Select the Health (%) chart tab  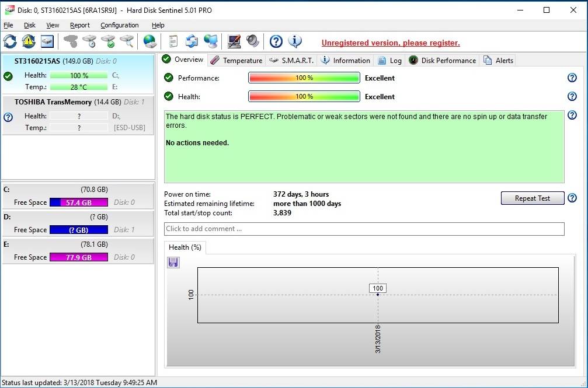click(x=185, y=247)
